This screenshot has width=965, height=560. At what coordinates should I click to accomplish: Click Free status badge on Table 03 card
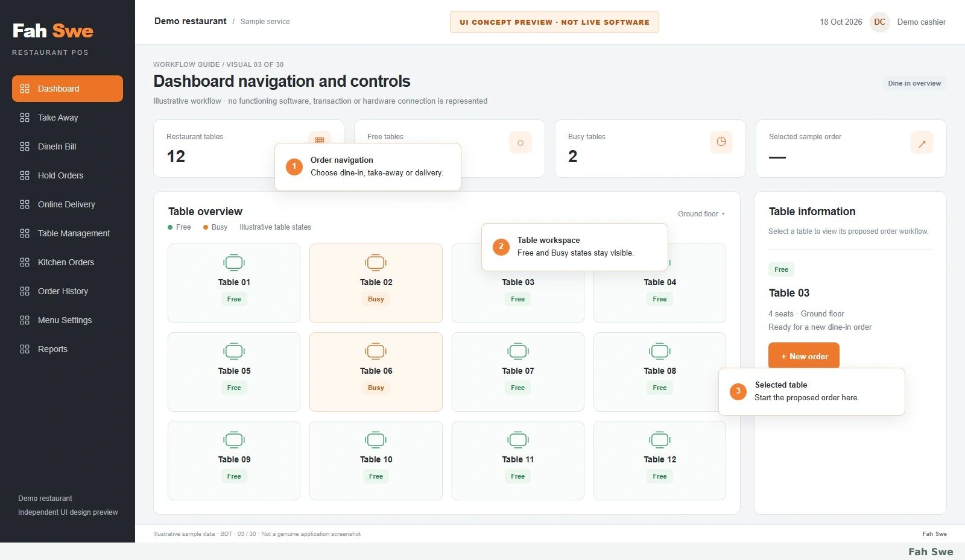[x=518, y=299]
